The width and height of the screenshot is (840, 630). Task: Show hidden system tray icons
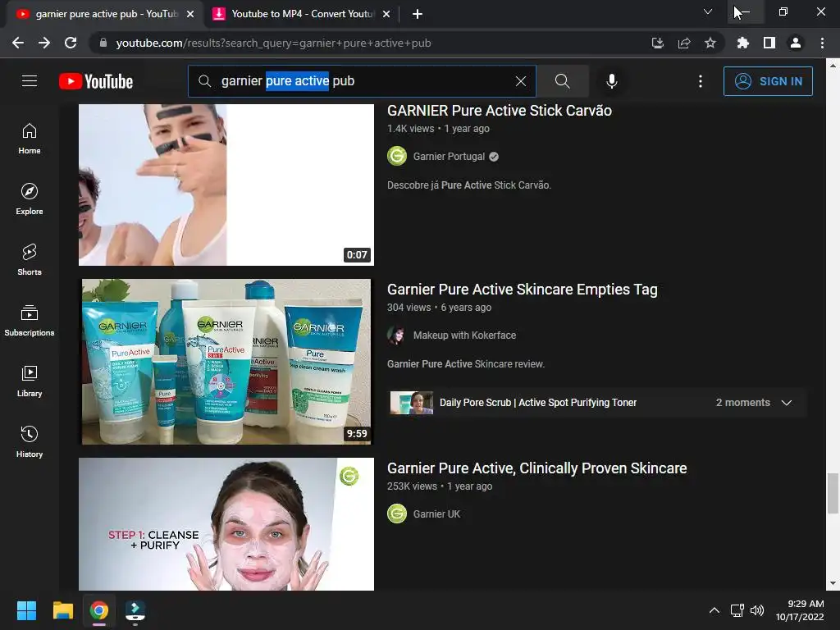714,610
